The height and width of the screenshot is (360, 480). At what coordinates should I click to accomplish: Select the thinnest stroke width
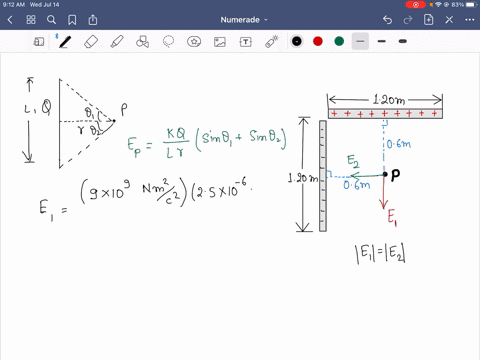point(360,41)
